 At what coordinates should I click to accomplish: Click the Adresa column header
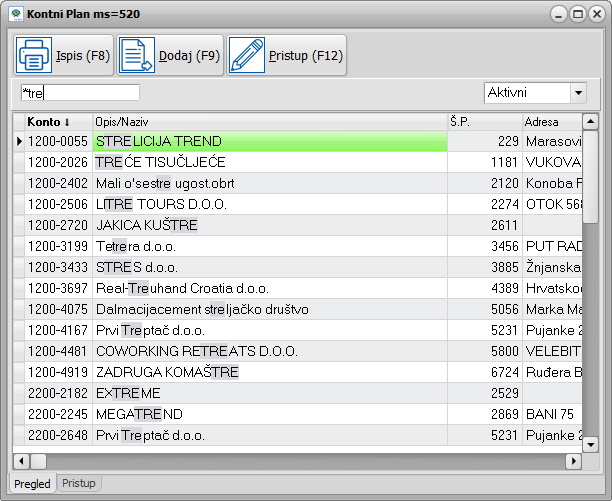550,121
